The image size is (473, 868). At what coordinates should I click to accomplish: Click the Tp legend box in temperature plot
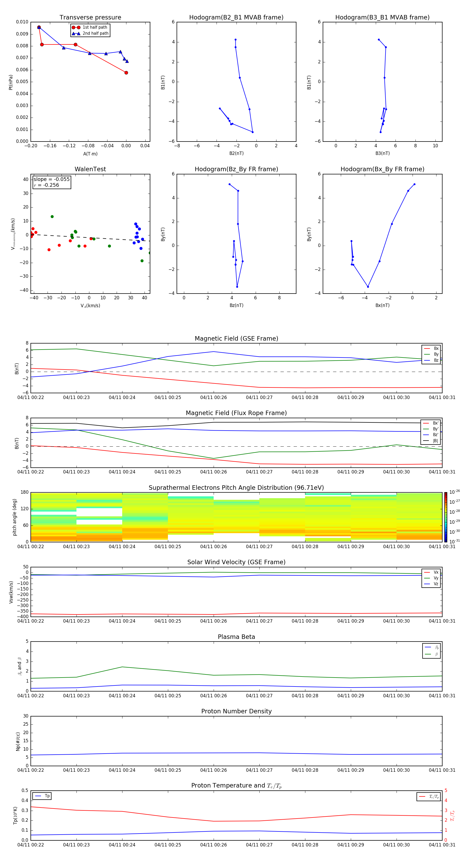42,796
